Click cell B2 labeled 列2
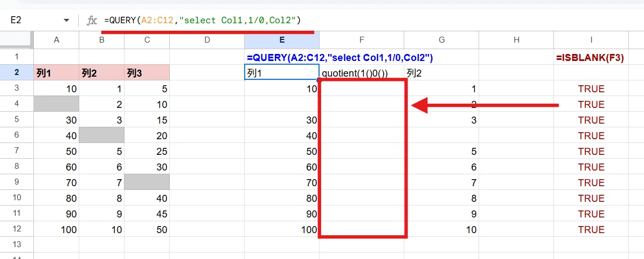Viewport: 644px width, 259px height. (101, 73)
